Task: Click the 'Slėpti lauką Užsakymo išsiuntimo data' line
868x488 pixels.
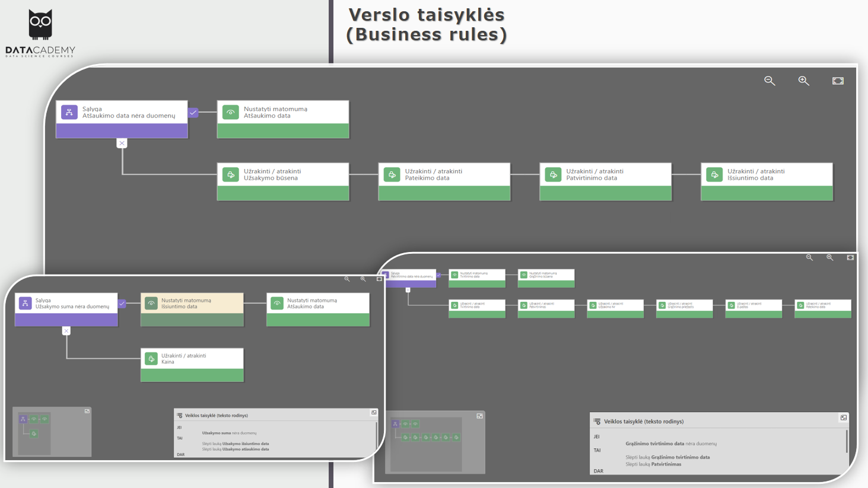Action: click(236, 444)
